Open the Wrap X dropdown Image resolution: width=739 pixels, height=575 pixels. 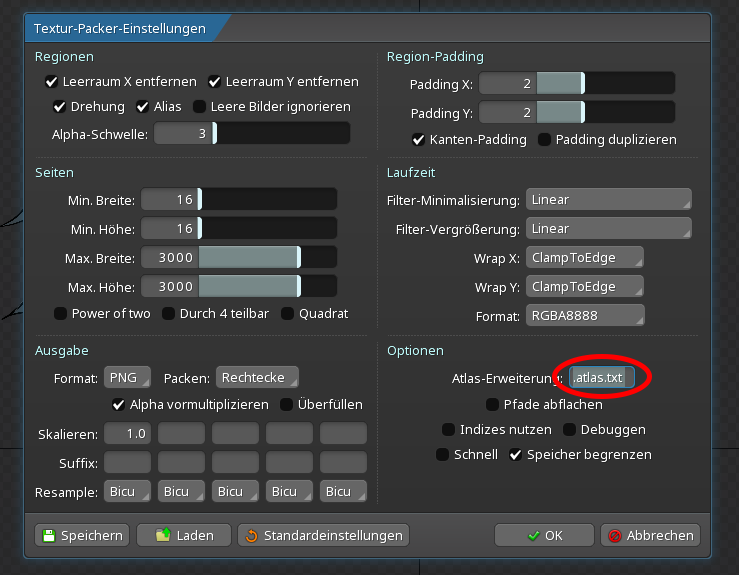coord(584,258)
